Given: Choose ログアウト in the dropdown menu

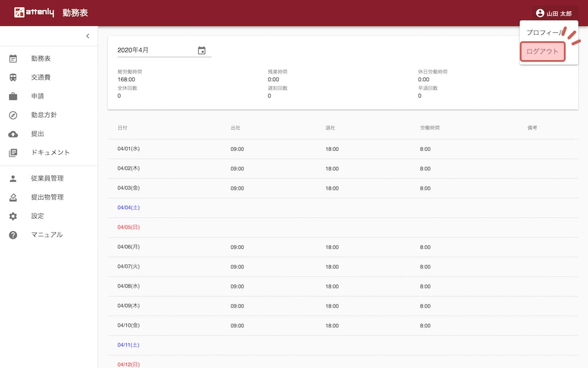Looking at the screenshot, I should pyautogui.click(x=542, y=52).
